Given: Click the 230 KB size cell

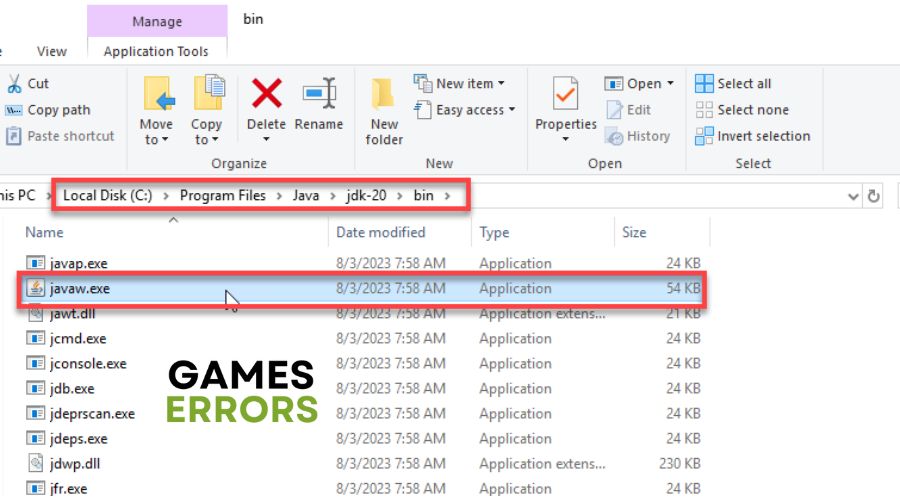Looking at the screenshot, I should coord(680,463).
